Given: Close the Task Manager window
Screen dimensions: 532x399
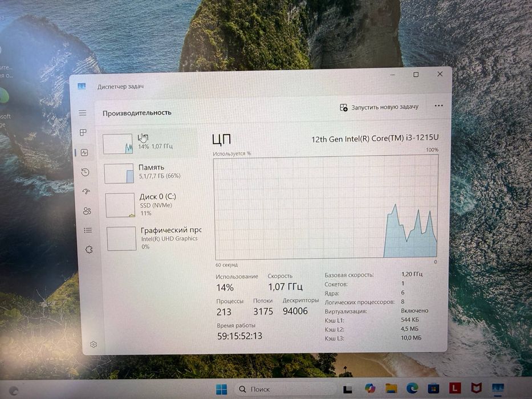Looking at the screenshot, I should (440, 74).
